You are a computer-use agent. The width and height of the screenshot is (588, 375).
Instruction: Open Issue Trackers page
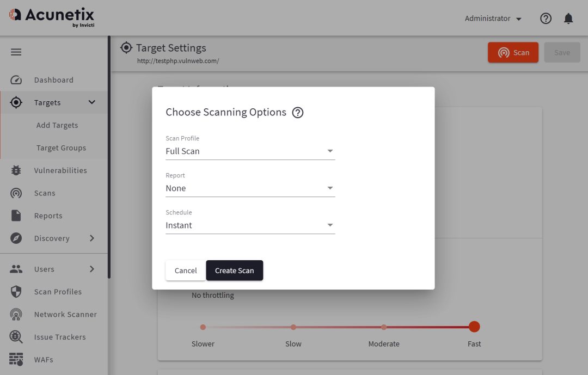click(60, 337)
